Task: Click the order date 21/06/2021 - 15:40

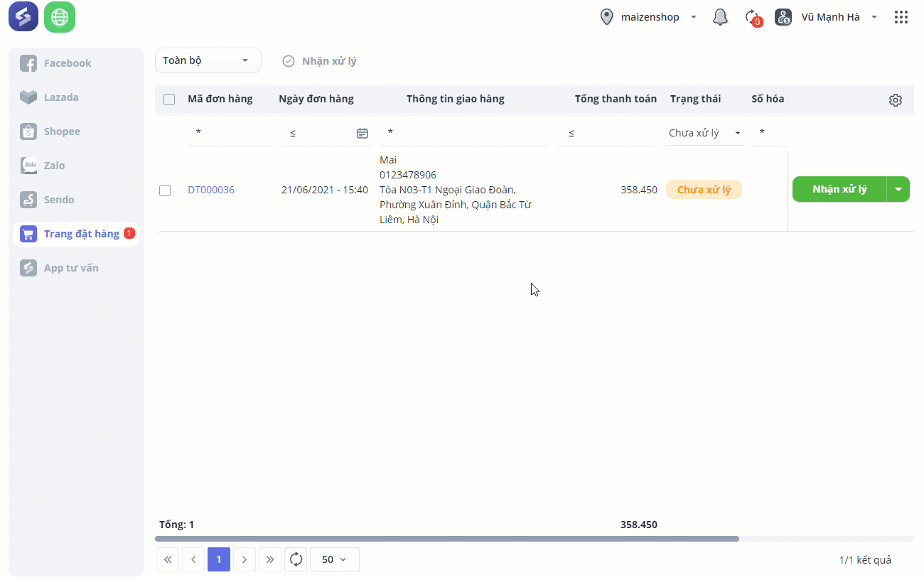Action: 325,190
